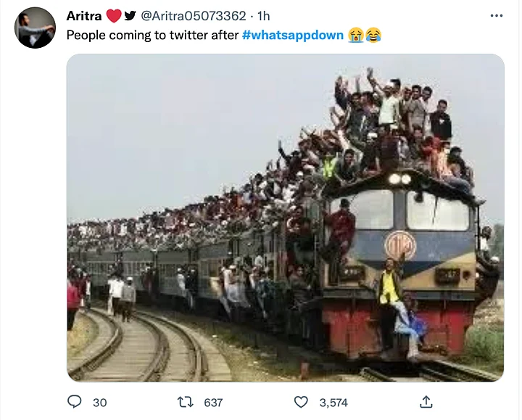Click the 3,574 likes count
Viewport: 522px width, 420px height.
click(x=333, y=403)
